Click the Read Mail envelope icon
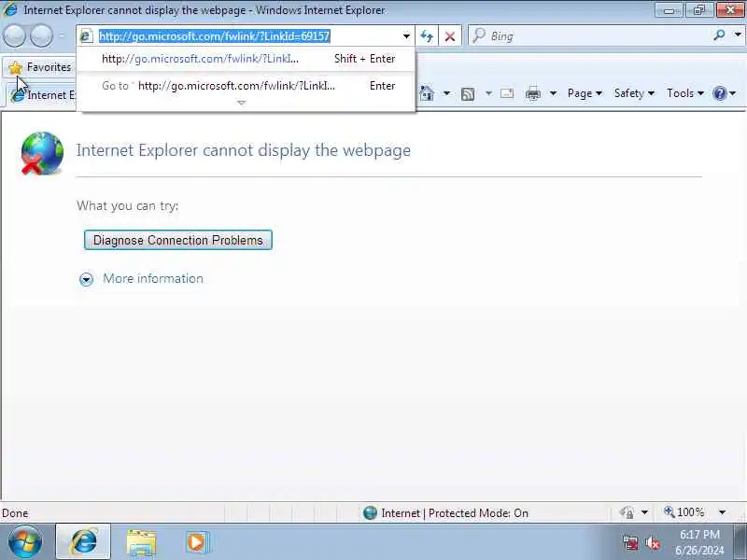Image resolution: width=747 pixels, height=560 pixels. [507, 93]
